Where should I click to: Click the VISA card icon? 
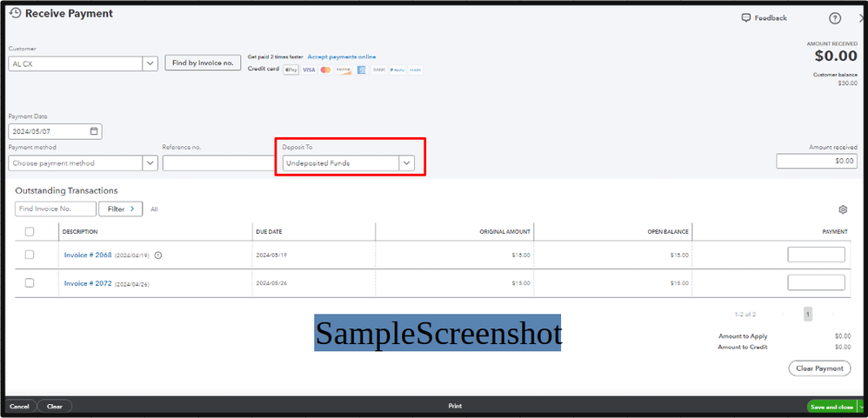click(309, 70)
